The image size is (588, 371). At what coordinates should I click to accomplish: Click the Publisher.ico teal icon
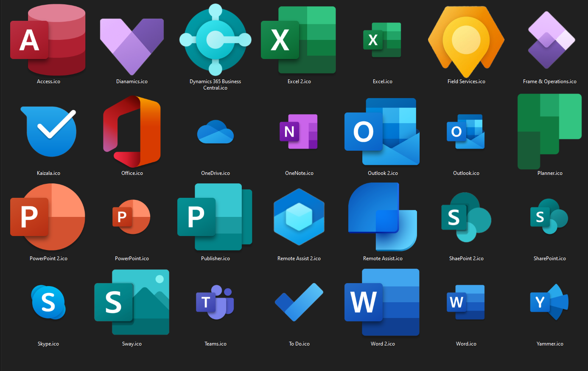215,217
